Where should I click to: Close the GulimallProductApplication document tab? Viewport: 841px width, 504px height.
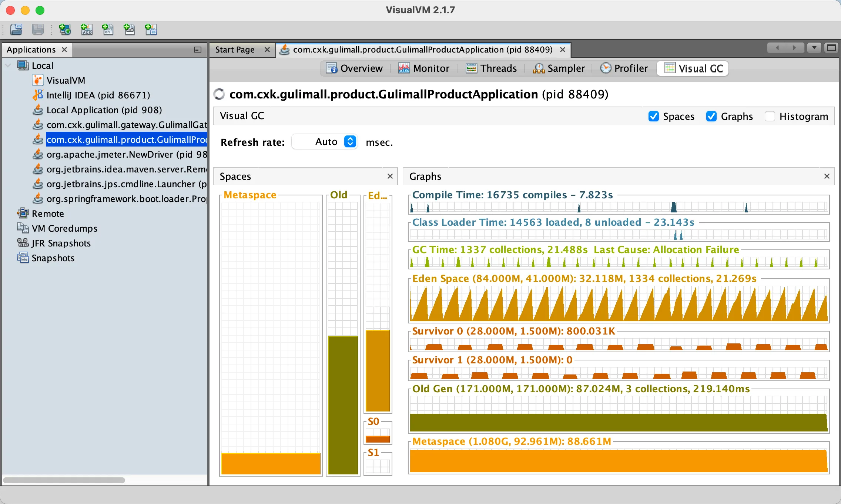pos(563,50)
